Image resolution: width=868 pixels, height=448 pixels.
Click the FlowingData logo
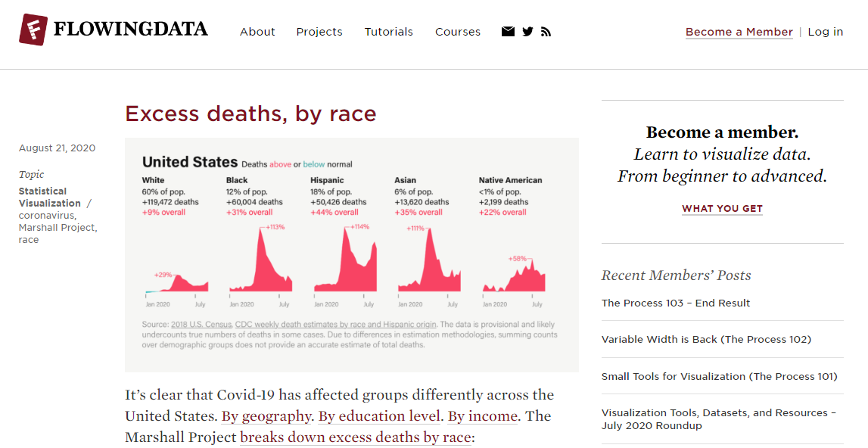click(x=113, y=29)
